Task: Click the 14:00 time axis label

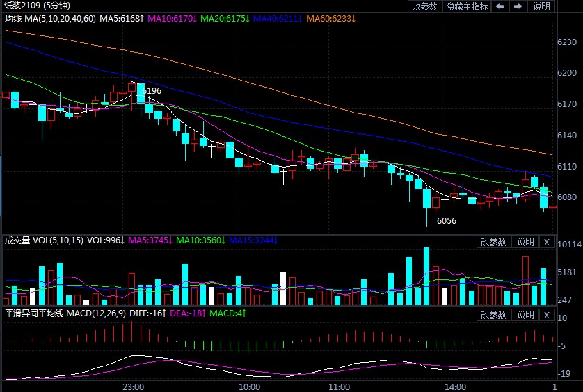Action: (x=454, y=386)
